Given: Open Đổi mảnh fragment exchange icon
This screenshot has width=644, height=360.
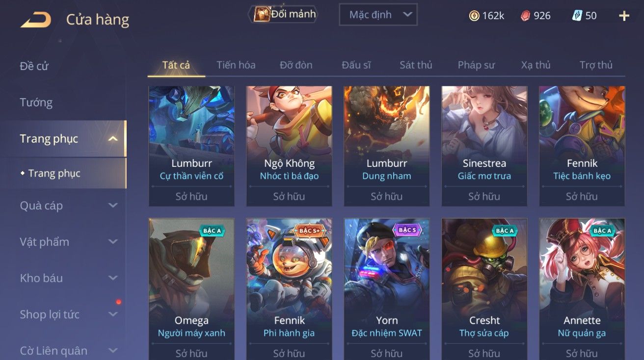Looking at the screenshot, I should coord(262,14).
